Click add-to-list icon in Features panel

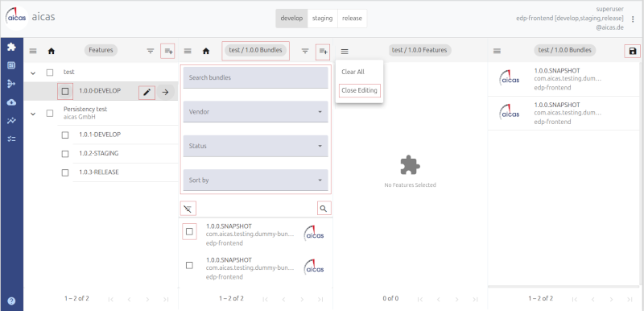[168, 51]
